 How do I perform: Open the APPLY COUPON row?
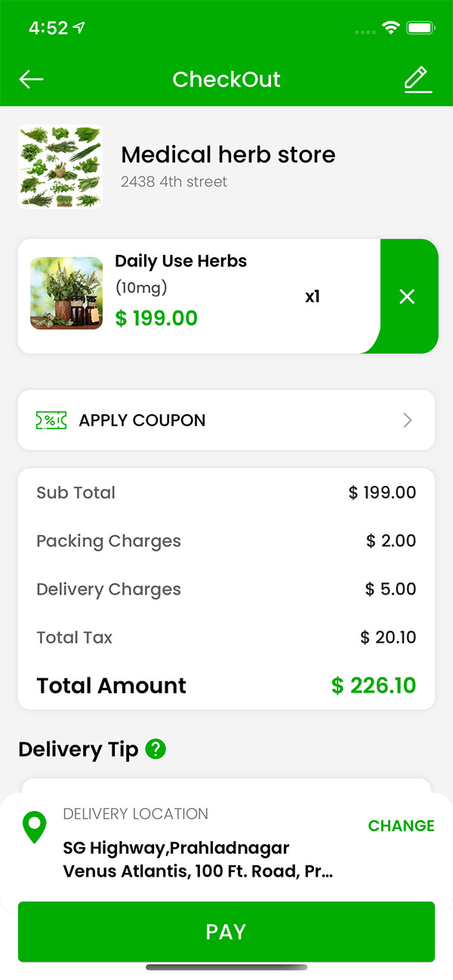click(x=226, y=420)
